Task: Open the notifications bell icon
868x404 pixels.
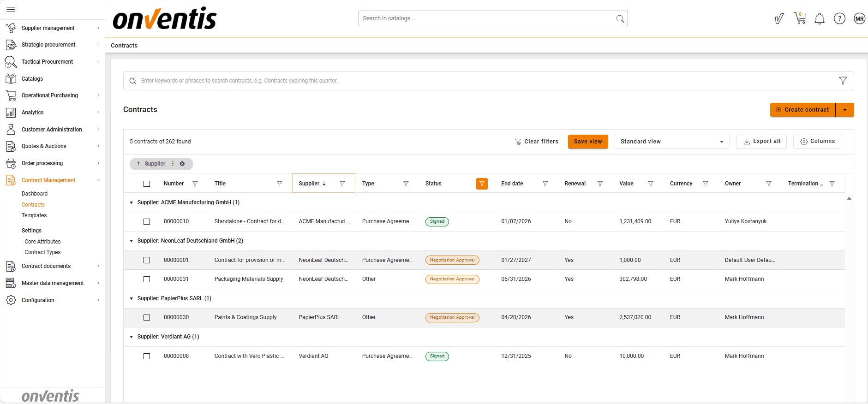Action: tap(819, 19)
